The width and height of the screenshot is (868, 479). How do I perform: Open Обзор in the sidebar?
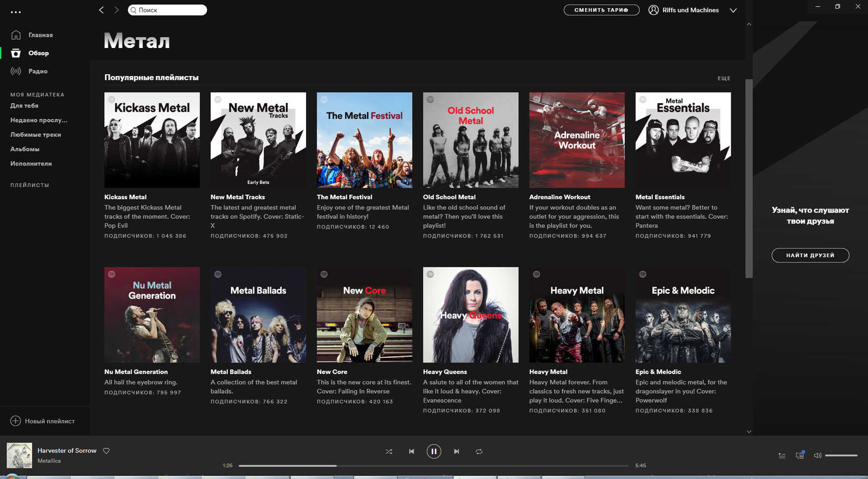point(39,53)
